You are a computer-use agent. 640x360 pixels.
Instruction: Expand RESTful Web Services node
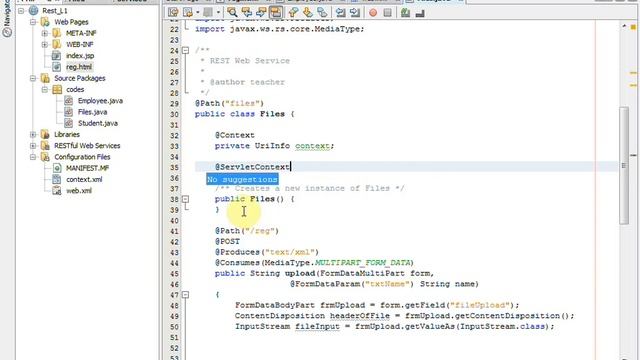click(x=33, y=146)
